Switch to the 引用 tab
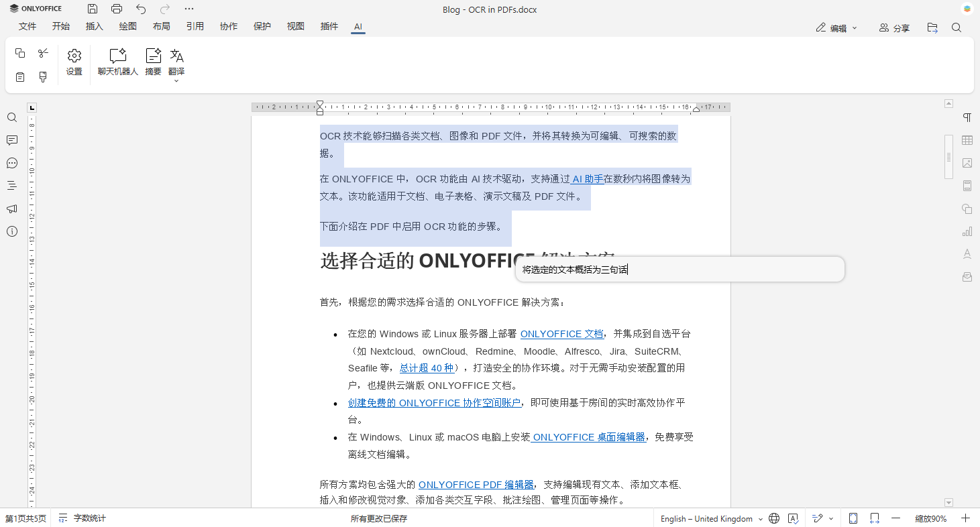980x527 pixels. pos(195,27)
